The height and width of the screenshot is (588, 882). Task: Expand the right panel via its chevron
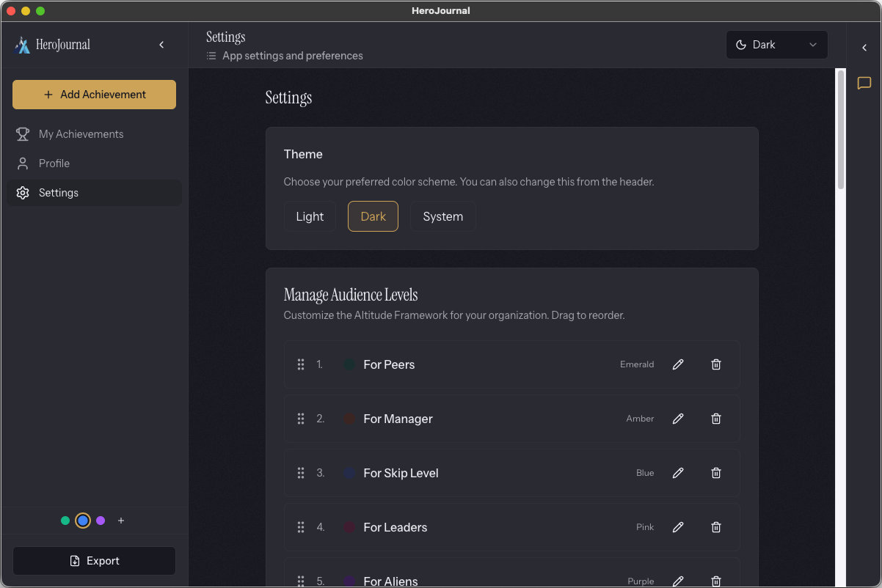coord(864,48)
